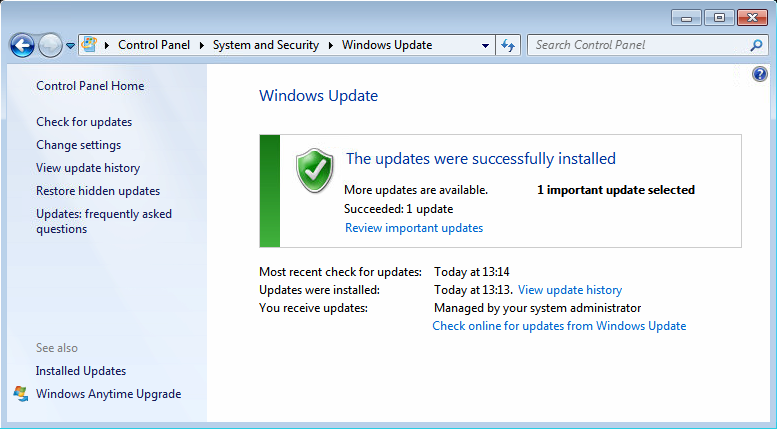777x429 pixels.
Task: Open the Control Panel breadcrumb
Action: 154,45
